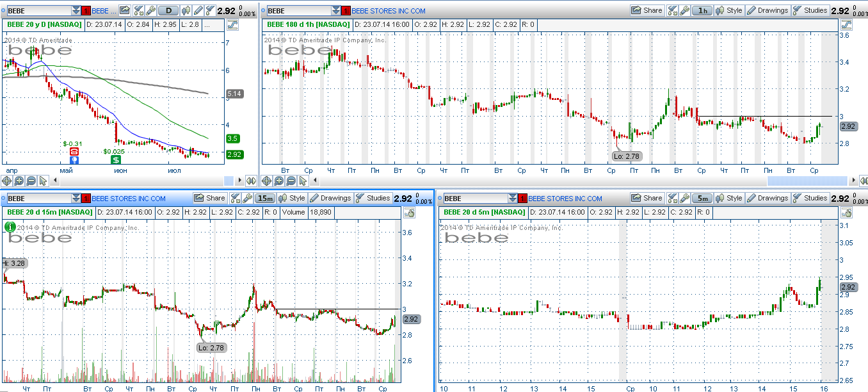The width and height of the screenshot is (868, 392).
Task: Click the green dollar dividend marker on daily chart
Action: click(116, 159)
